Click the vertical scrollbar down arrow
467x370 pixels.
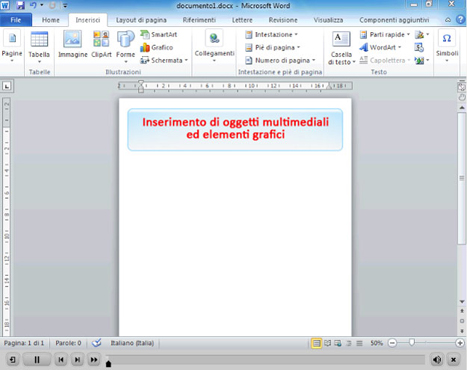[x=462, y=301]
